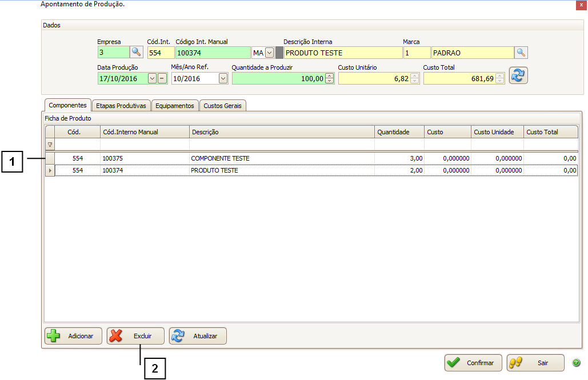
Task: Clear Data Produção with the minus button
Action: click(x=162, y=79)
